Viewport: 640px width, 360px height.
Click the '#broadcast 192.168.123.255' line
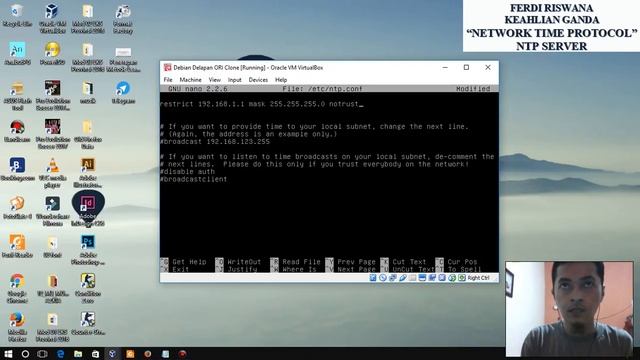click(215, 142)
